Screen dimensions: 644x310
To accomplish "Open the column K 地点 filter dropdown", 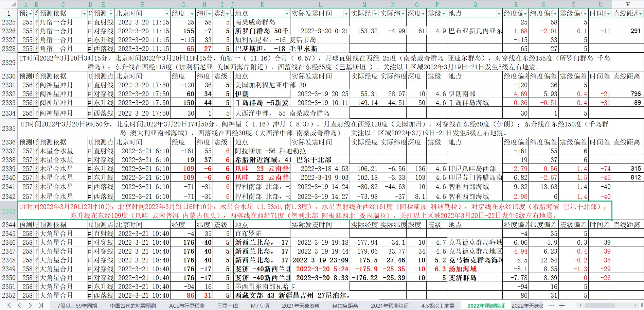I will point(287,14).
